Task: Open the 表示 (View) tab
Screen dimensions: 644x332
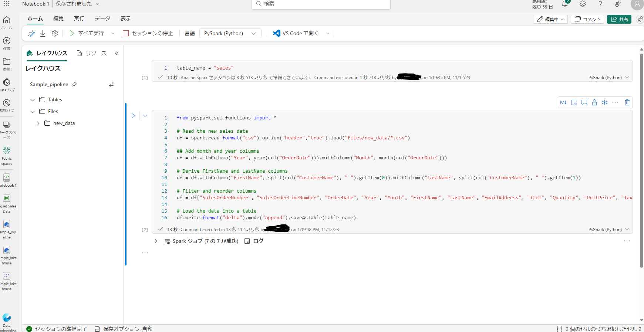Action: click(126, 18)
